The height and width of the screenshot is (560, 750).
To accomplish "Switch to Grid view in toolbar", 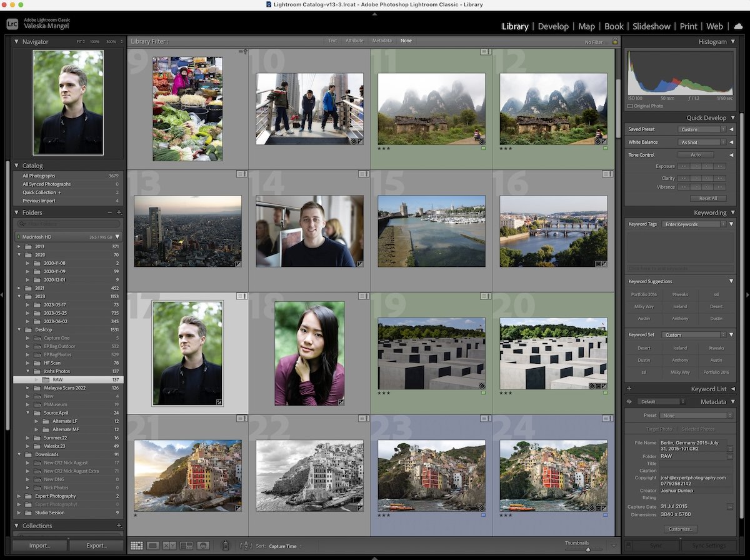I will click(x=136, y=546).
